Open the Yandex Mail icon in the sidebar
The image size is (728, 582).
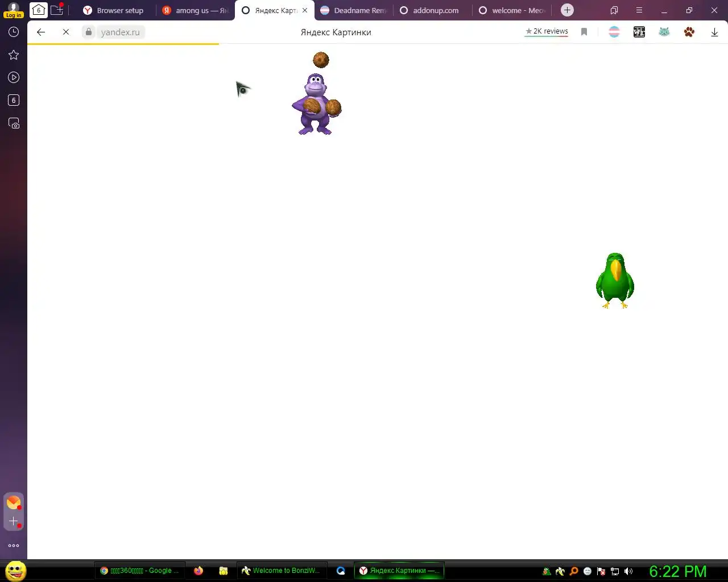[x=14, y=502]
